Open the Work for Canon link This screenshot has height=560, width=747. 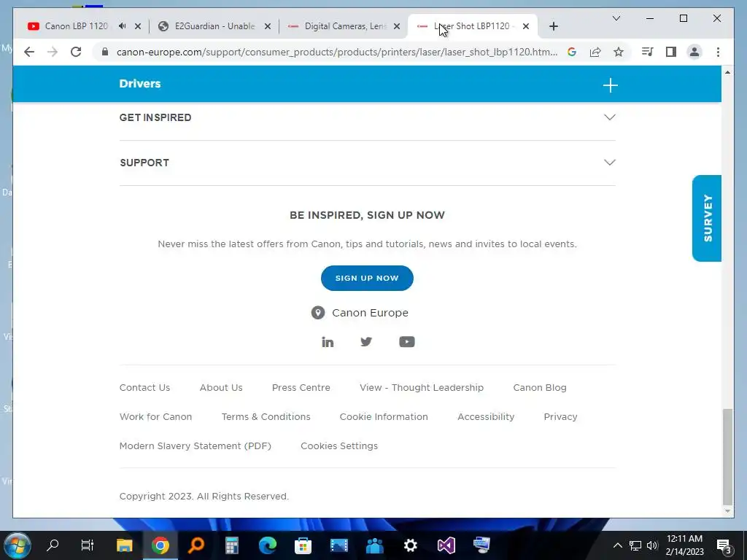156,416
